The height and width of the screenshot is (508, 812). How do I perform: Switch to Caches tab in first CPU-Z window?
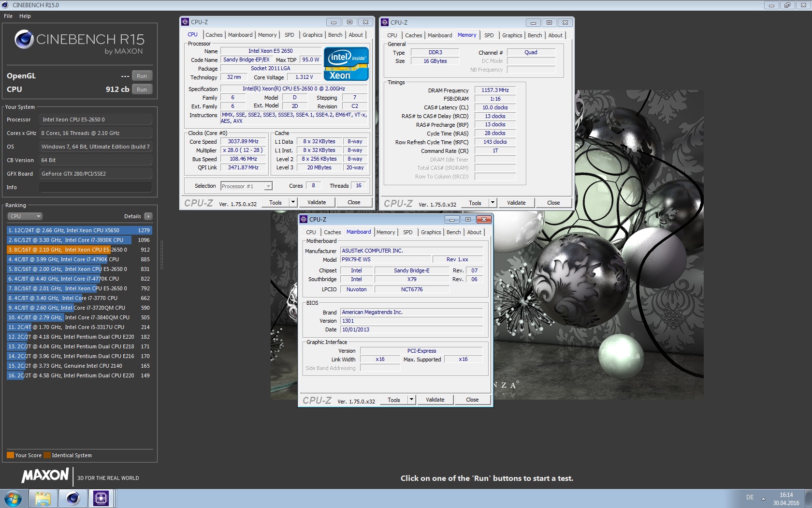(x=214, y=35)
